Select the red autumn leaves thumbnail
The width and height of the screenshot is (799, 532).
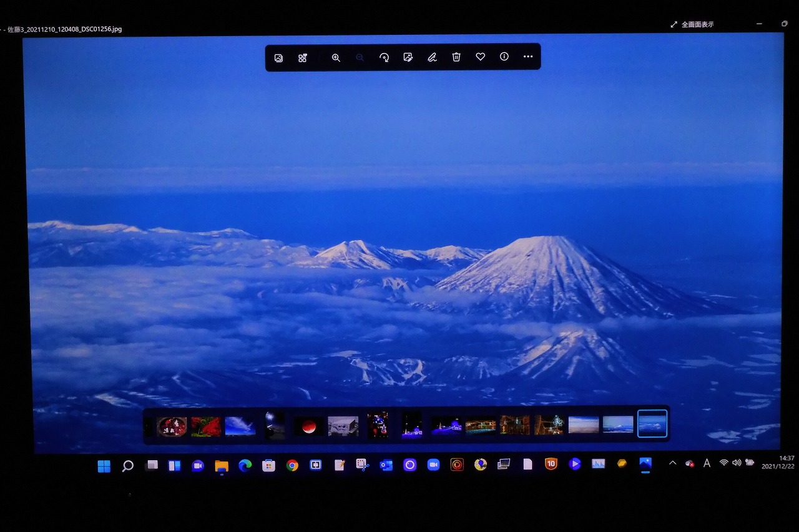[205, 427]
